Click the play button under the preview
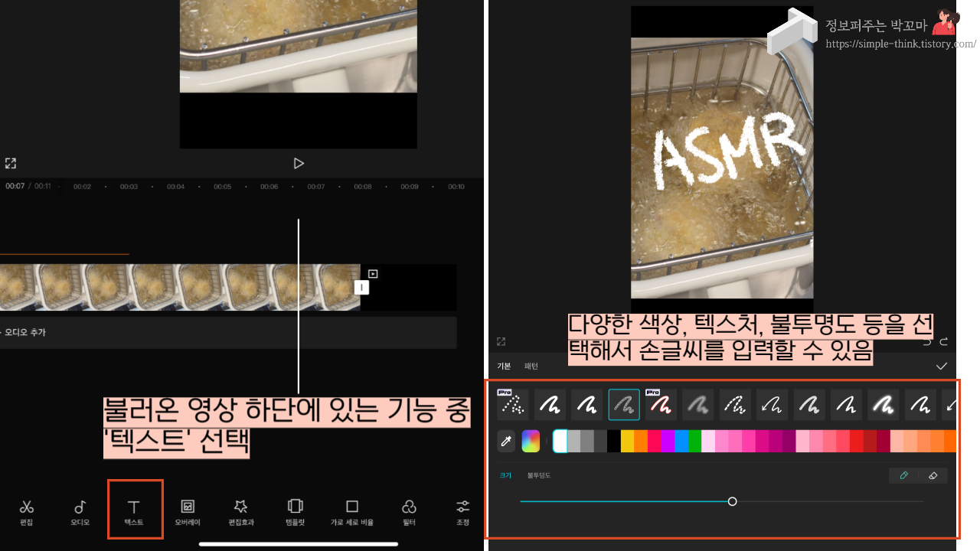This screenshot has height=551, width=980. coord(299,163)
